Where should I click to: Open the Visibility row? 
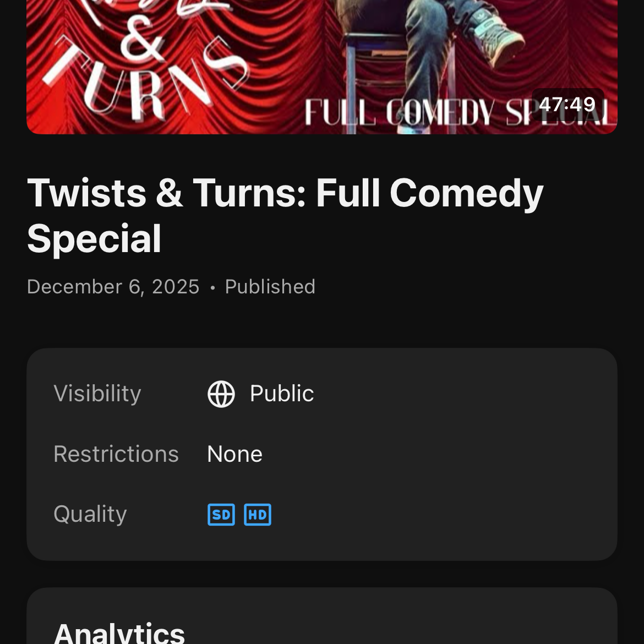(x=321, y=394)
